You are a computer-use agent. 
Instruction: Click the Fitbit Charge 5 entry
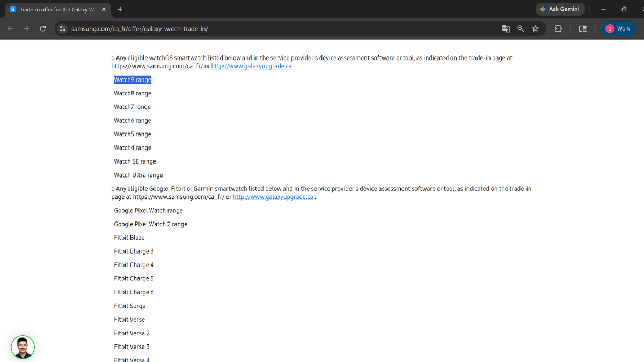[x=134, y=278]
